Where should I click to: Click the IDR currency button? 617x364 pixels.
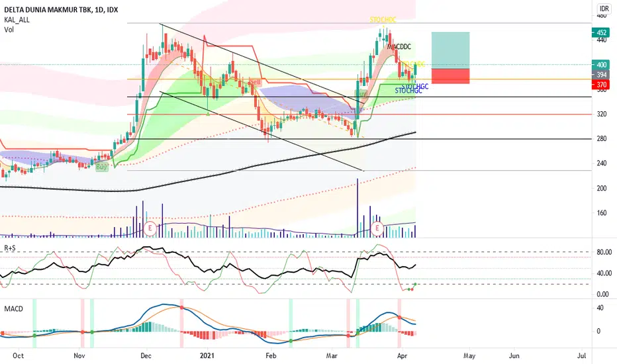(x=603, y=9)
